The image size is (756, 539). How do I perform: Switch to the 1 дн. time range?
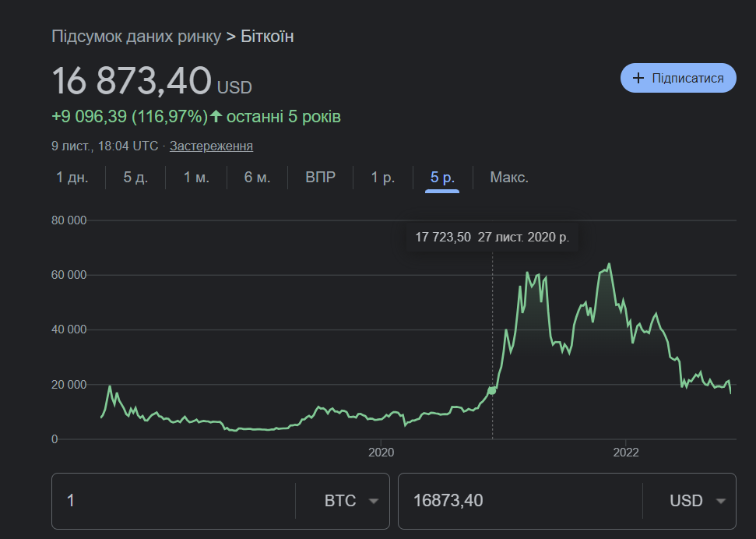pos(72,178)
